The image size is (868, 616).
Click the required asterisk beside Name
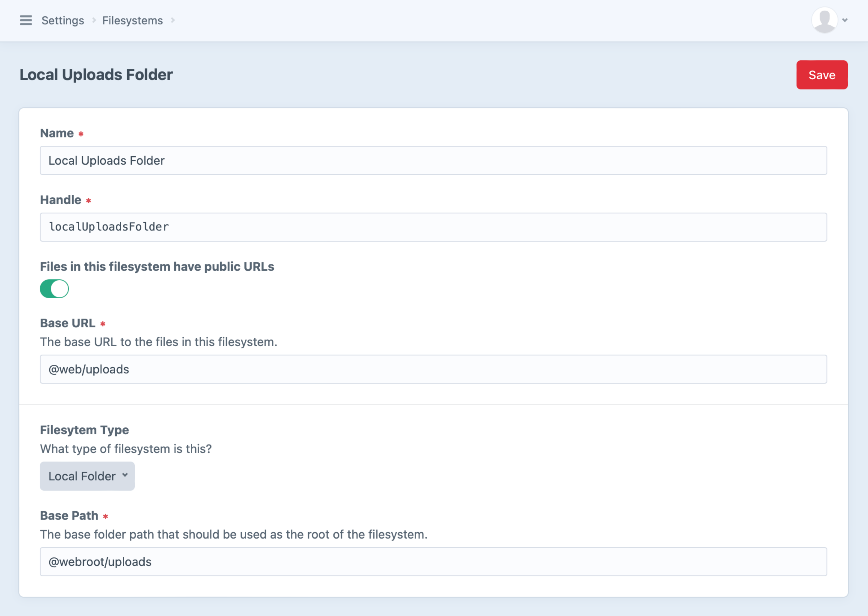pos(81,133)
